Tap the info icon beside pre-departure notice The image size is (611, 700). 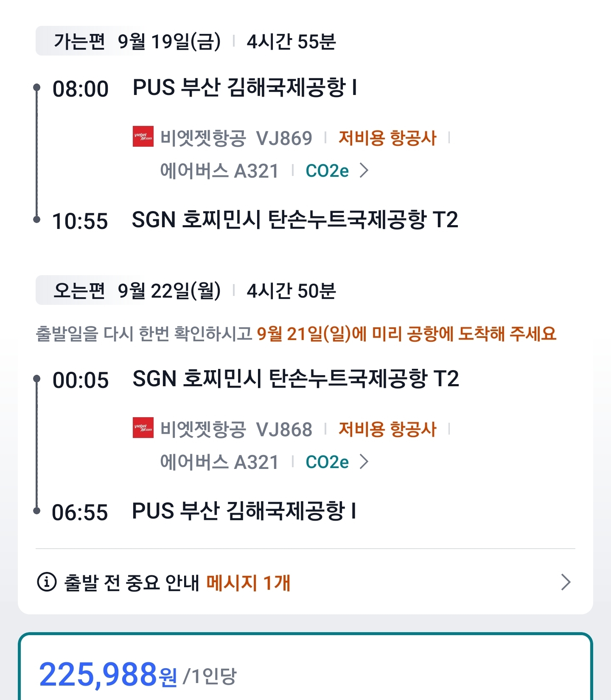pos(47,582)
